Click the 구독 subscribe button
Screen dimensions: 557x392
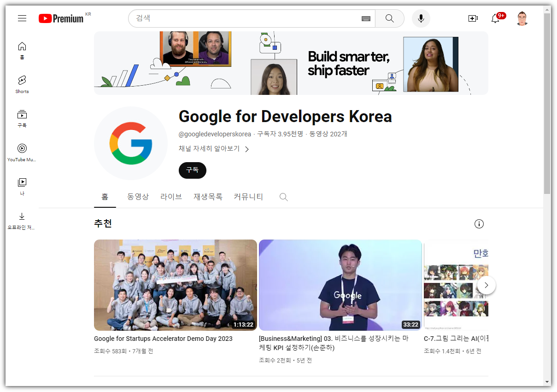point(193,170)
